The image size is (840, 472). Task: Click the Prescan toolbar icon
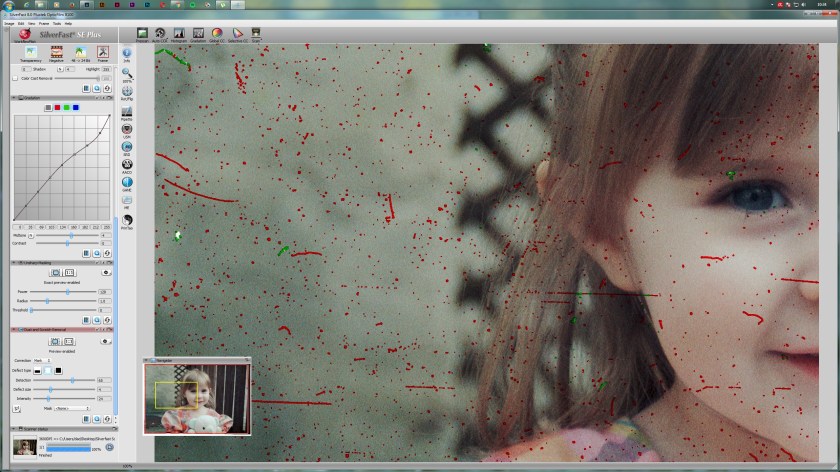coord(142,33)
